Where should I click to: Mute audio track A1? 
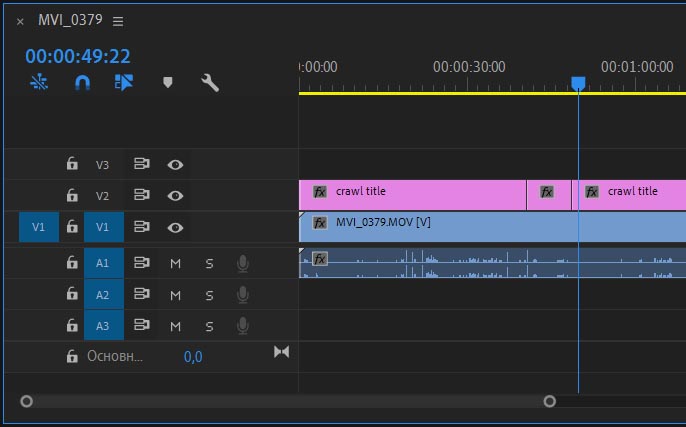[x=175, y=263]
